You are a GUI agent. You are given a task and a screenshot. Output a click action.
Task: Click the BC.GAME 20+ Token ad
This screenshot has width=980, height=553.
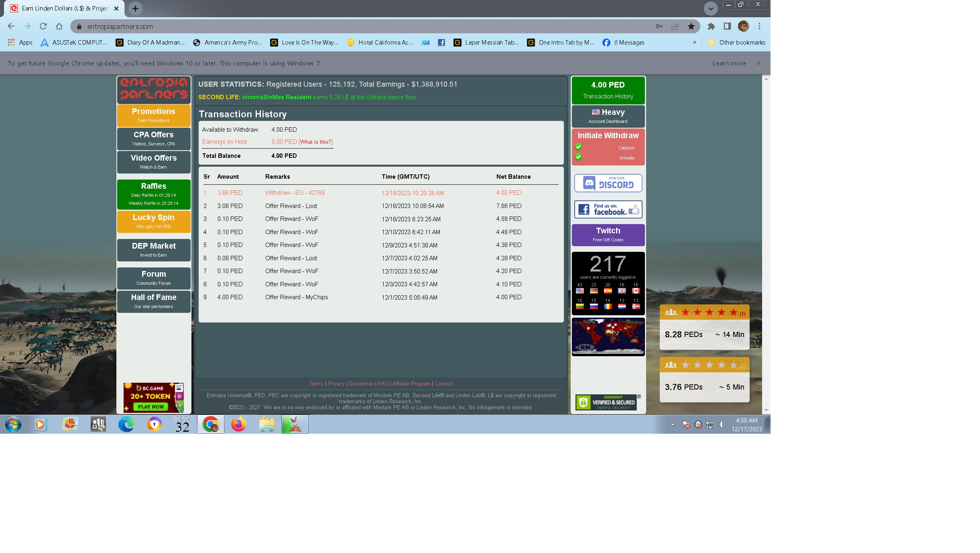click(x=154, y=398)
